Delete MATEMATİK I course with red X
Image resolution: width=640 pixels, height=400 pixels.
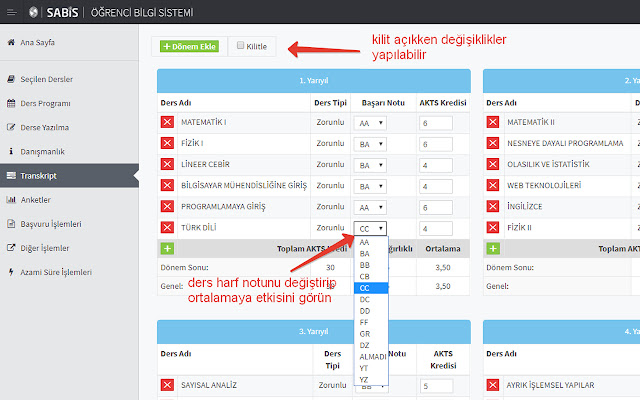point(167,122)
